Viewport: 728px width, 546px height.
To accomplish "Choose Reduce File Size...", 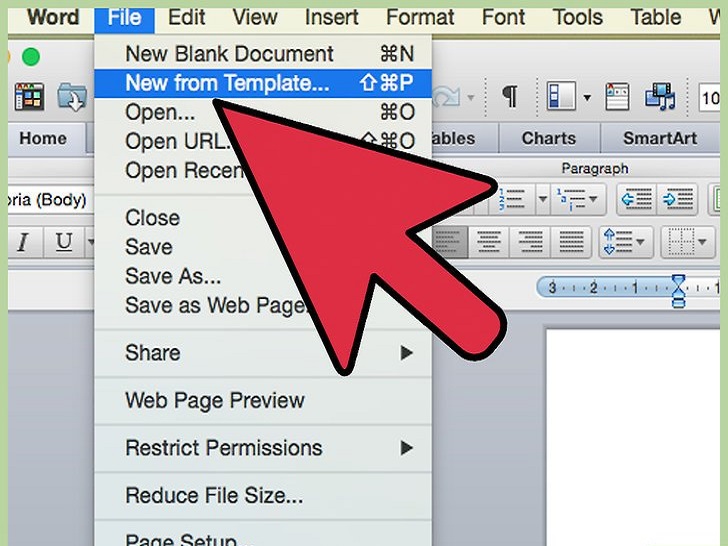I will coord(263,495).
